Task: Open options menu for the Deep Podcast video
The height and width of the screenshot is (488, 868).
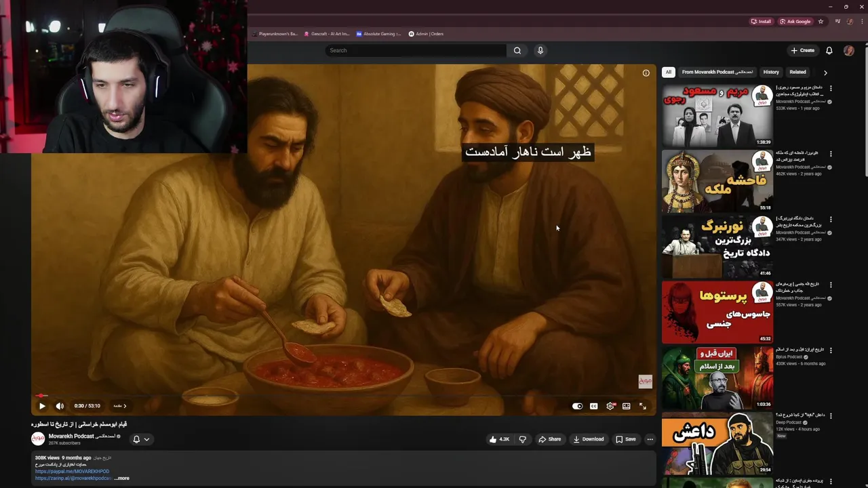Action: tap(831, 416)
